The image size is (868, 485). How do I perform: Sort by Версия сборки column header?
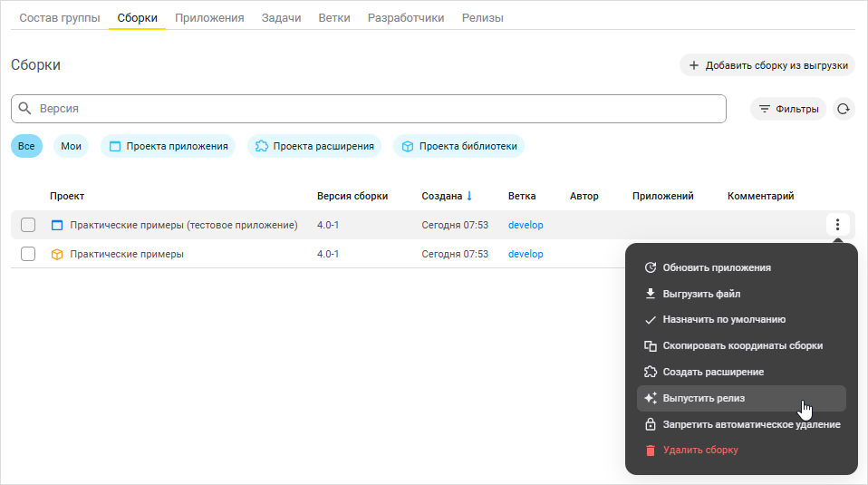[352, 196]
